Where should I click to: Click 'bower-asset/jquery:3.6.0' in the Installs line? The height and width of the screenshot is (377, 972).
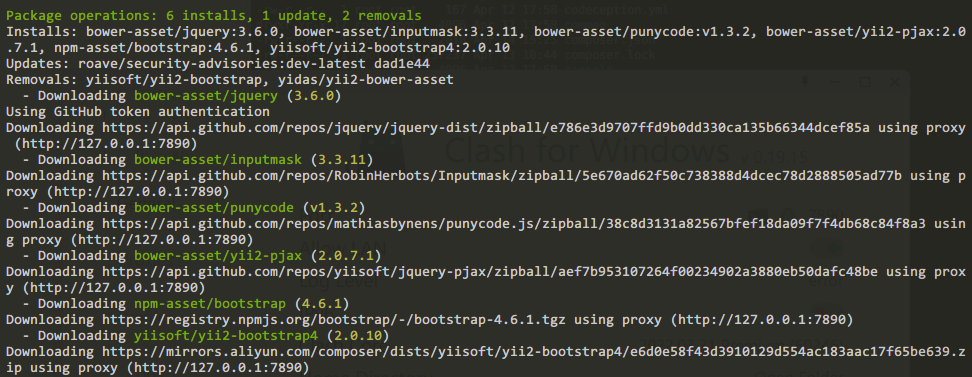click(x=185, y=31)
